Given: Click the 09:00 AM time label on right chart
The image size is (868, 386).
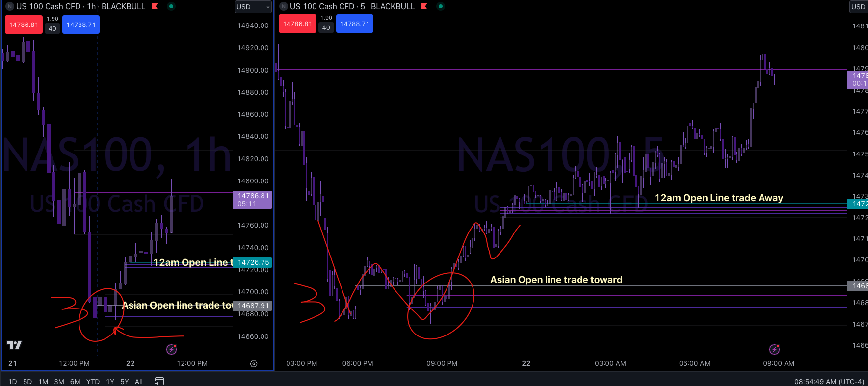Looking at the screenshot, I should pyautogui.click(x=779, y=363).
